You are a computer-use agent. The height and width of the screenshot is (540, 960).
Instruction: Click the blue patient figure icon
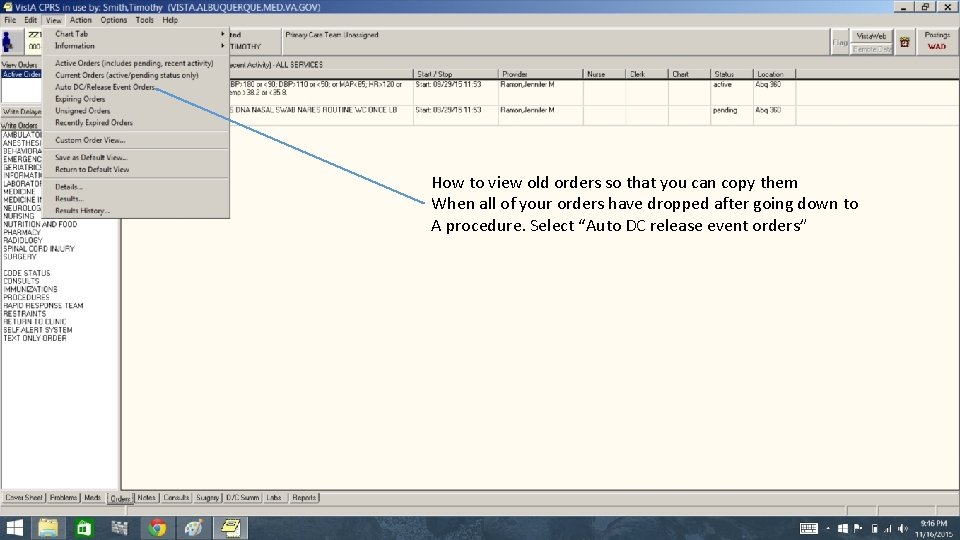[x=7, y=42]
